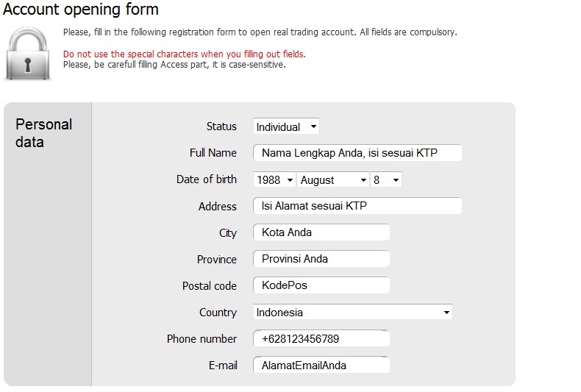Focus the Full Name input field
The image size is (581, 392).
point(357,153)
